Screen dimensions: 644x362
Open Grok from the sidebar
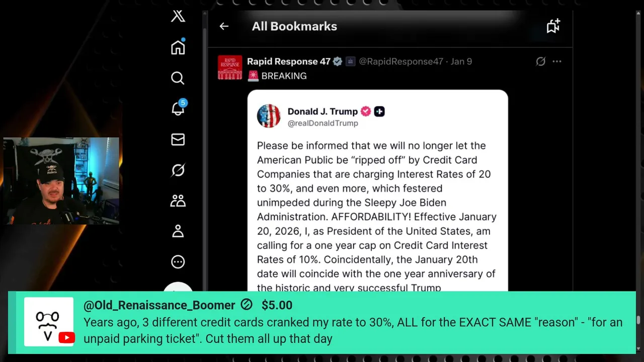coord(178,170)
